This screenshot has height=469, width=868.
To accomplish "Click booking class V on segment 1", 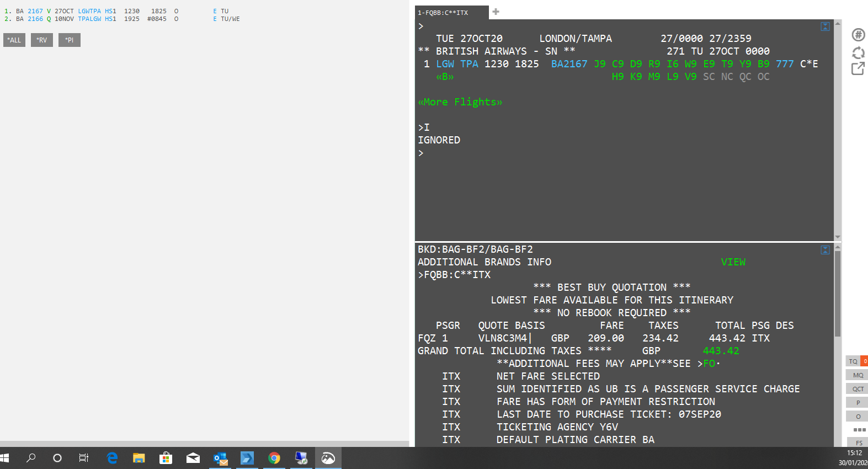I will click(49, 11).
